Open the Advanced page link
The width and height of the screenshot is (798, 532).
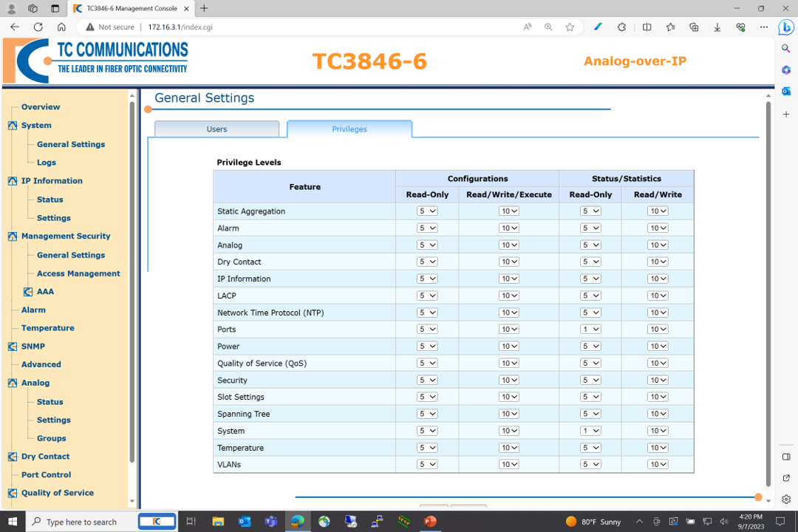coord(41,364)
